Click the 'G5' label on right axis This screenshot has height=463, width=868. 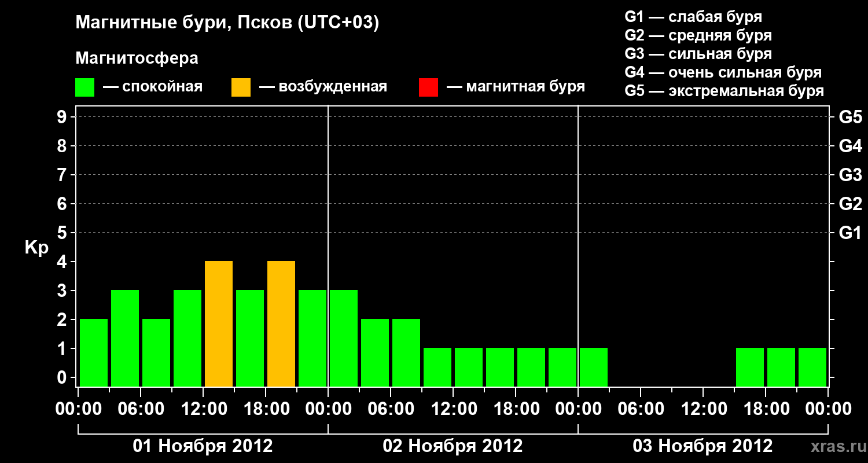pyautogui.click(x=850, y=117)
